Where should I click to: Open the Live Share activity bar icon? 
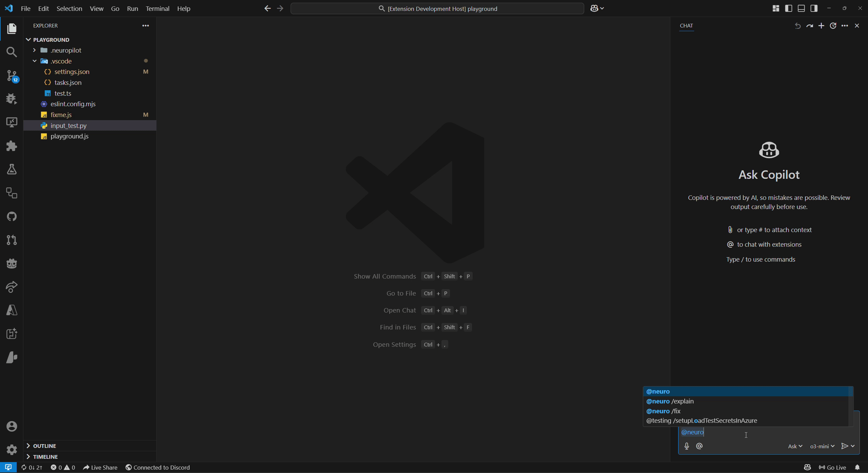[x=12, y=287]
